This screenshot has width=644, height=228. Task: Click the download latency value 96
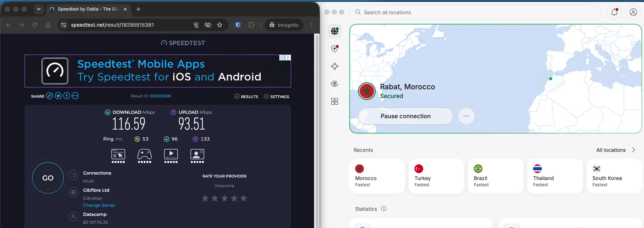coord(175,139)
